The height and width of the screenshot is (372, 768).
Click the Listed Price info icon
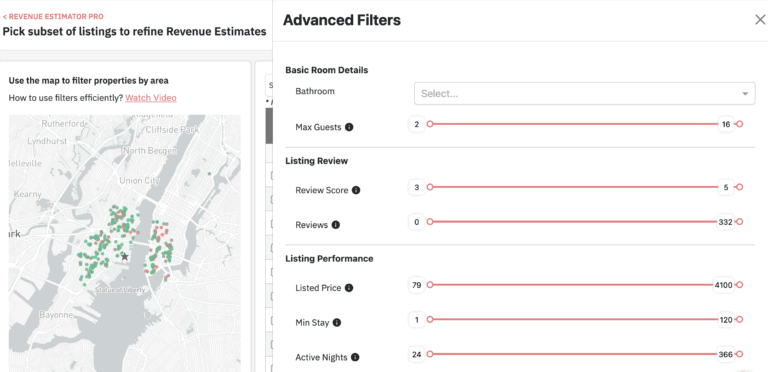click(349, 288)
